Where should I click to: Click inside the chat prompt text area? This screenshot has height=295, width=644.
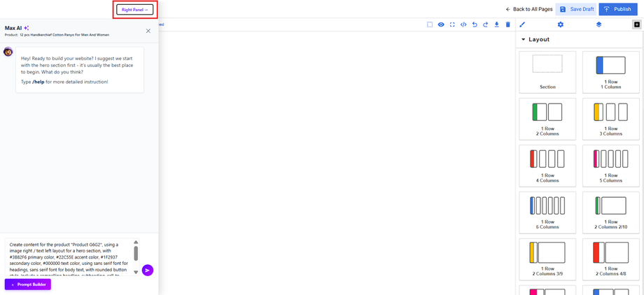[69, 257]
